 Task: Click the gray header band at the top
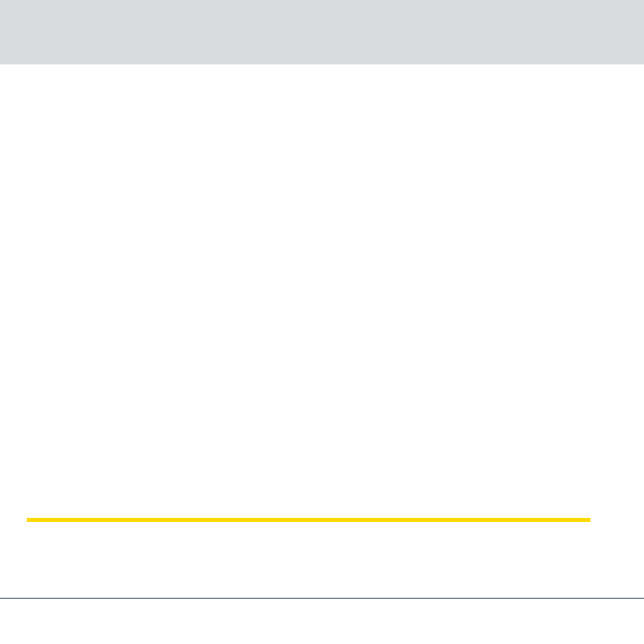pos(322,32)
